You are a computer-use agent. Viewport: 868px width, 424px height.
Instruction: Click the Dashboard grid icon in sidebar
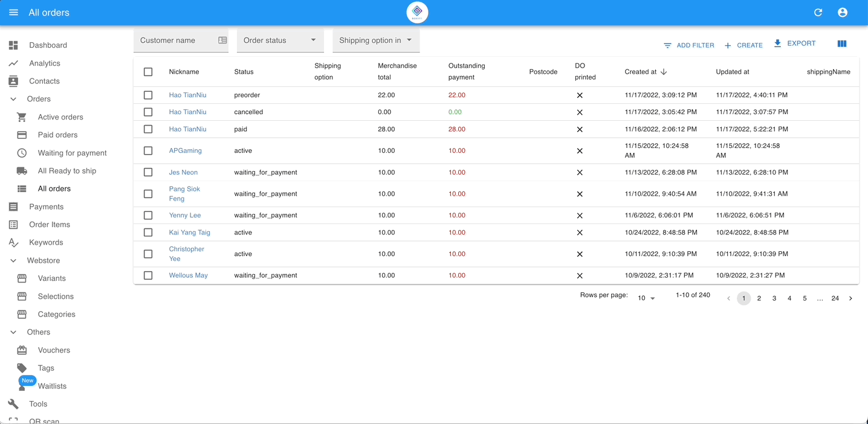coord(13,45)
